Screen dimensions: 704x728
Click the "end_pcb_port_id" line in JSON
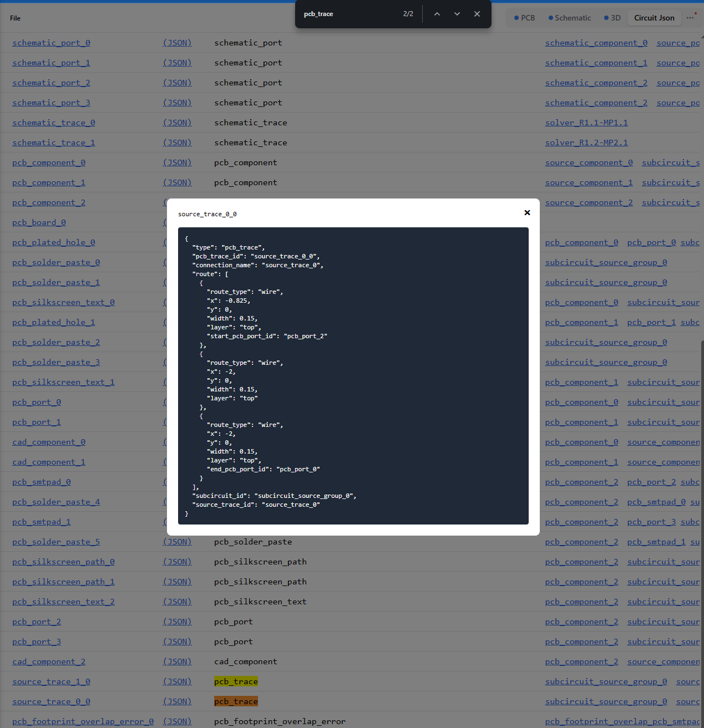pyautogui.click(x=264, y=469)
